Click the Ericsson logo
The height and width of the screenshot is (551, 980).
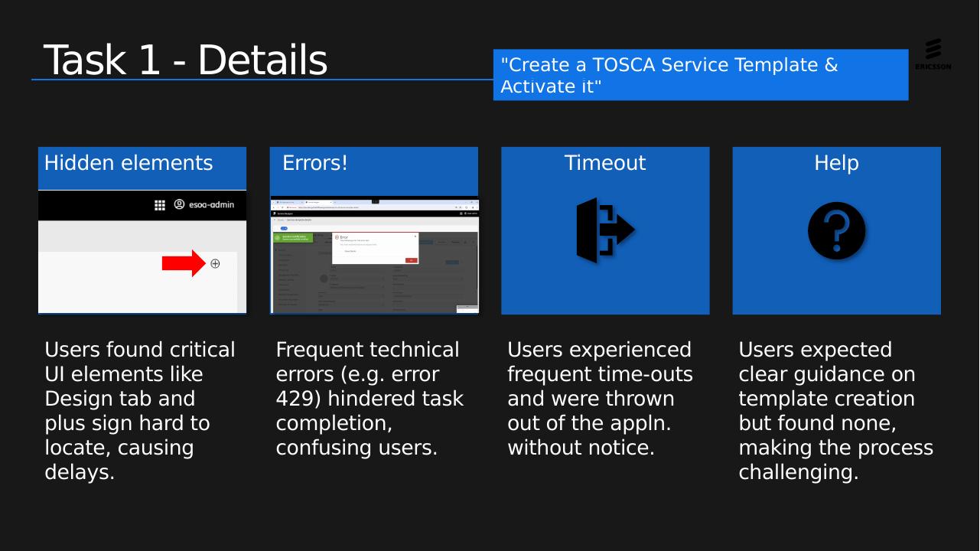pyautogui.click(x=933, y=54)
